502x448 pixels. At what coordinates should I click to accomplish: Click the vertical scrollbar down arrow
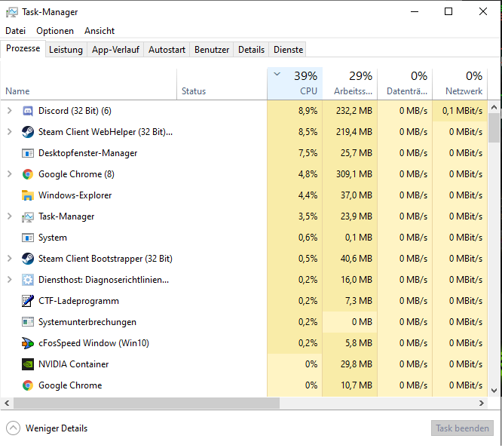pyautogui.click(x=494, y=390)
